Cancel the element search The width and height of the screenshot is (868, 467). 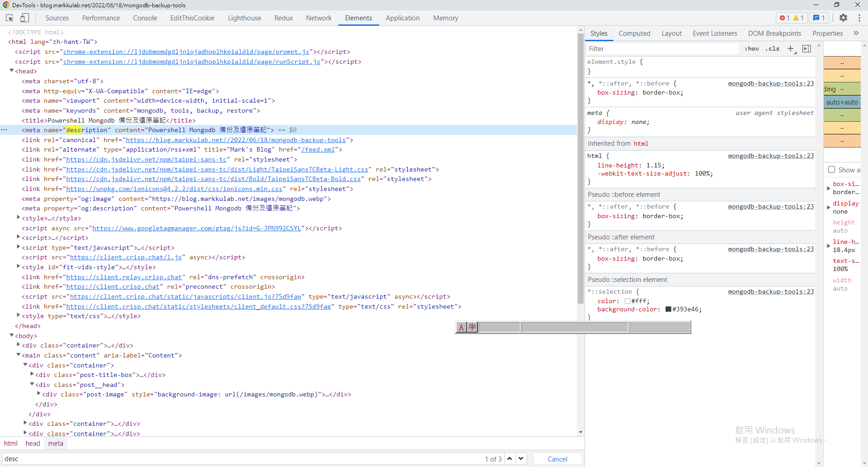coord(557,459)
